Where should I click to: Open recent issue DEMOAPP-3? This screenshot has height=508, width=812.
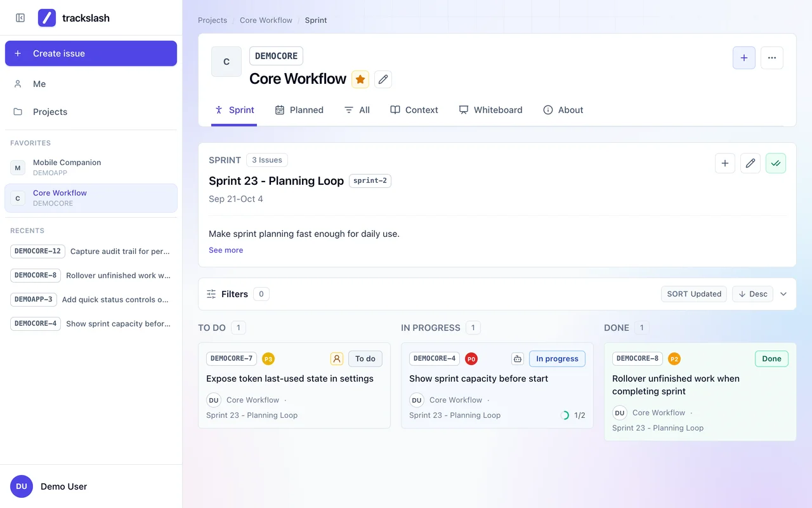tap(91, 300)
